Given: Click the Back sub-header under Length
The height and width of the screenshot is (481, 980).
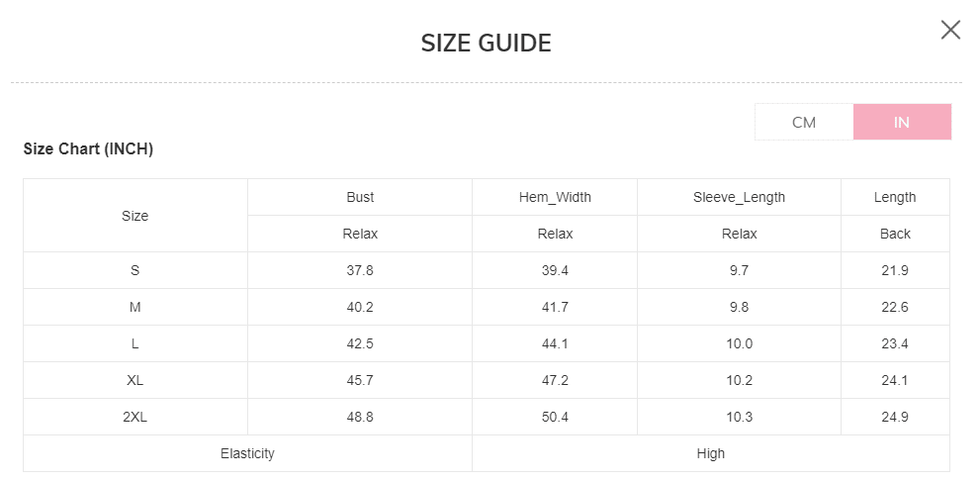Looking at the screenshot, I should tap(895, 234).
